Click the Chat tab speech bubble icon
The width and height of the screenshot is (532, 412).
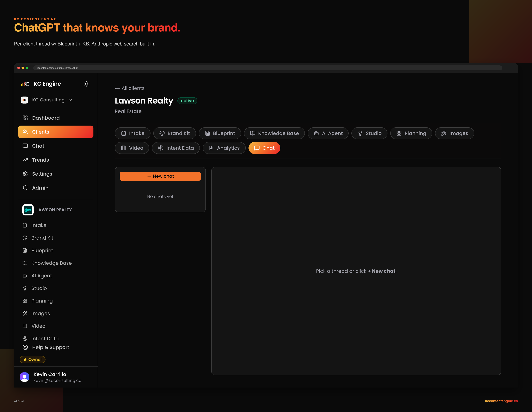(257, 148)
